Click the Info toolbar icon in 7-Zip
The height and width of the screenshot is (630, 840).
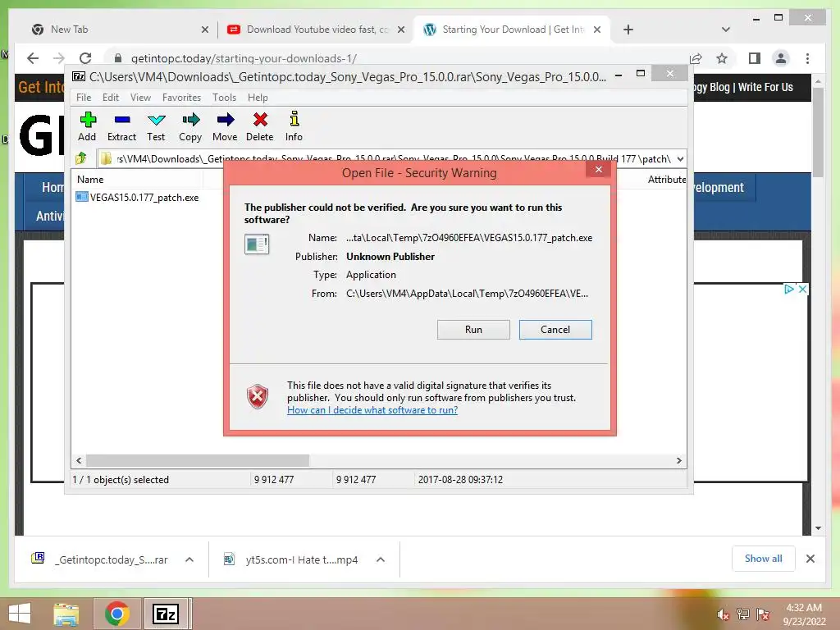(x=294, y=126)
